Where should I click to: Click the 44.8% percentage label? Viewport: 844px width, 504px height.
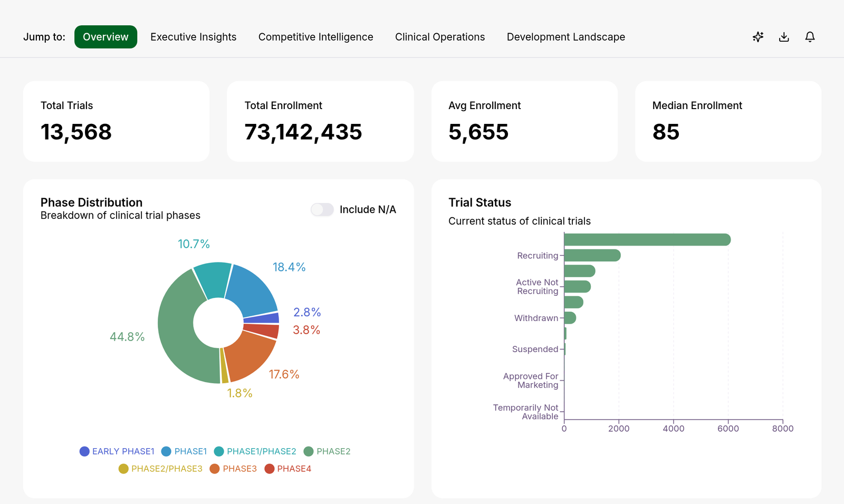click(x=127, y=337)
